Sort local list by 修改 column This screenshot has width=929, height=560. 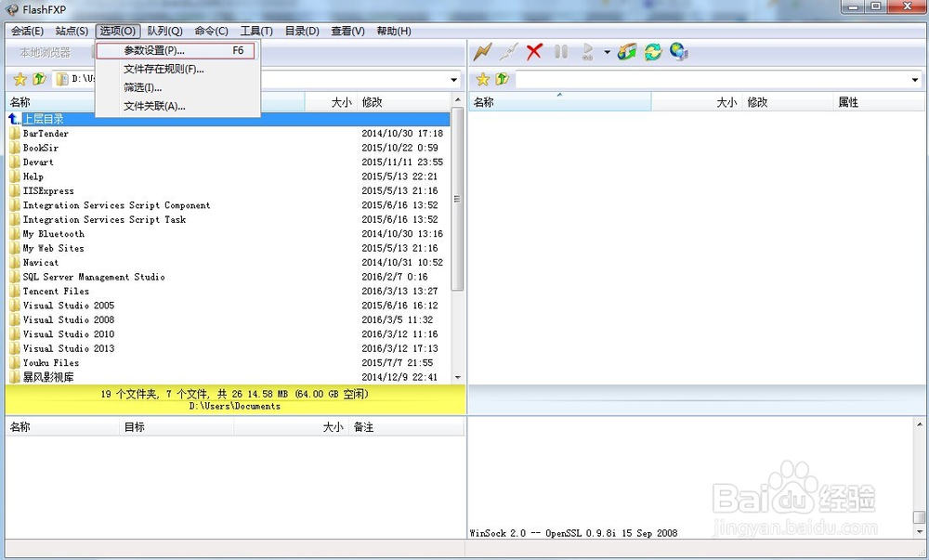[403, 102]
